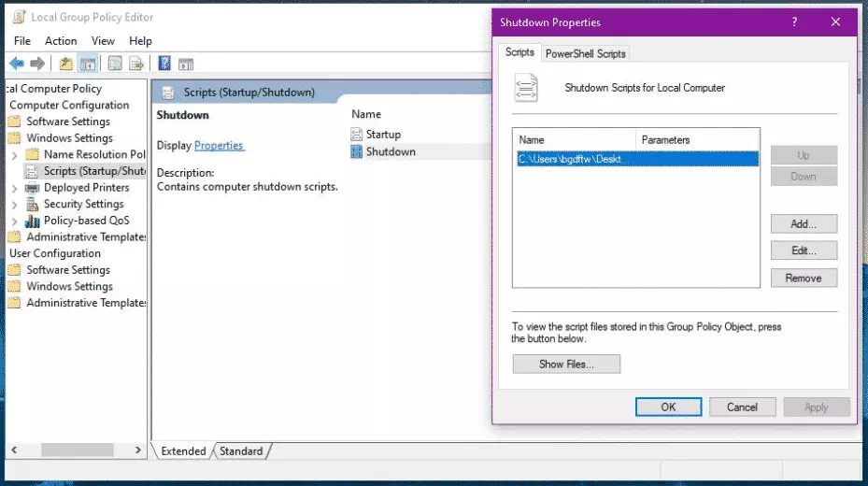Click left arrow of tree horizontal scrollbar
868x486 pixels.
coord(14,450)
